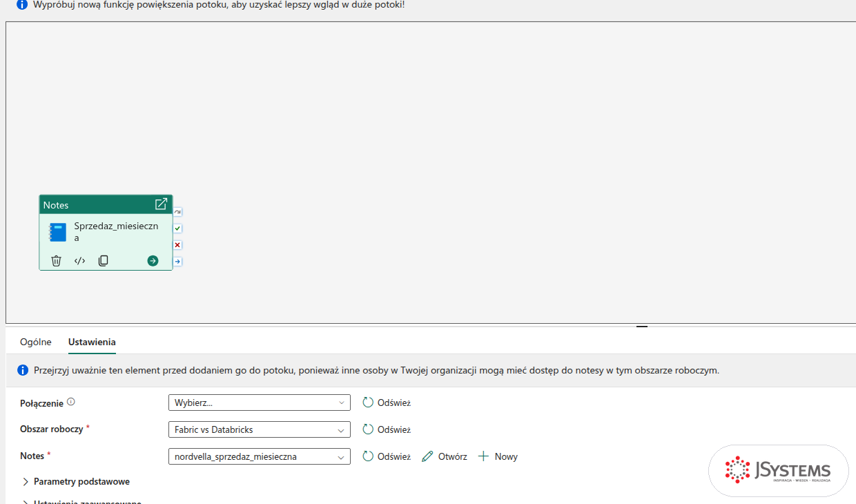The height and width of the screenshot is (504, 856).
Task: Copy the Notes activity
Action: coord(104,261)
